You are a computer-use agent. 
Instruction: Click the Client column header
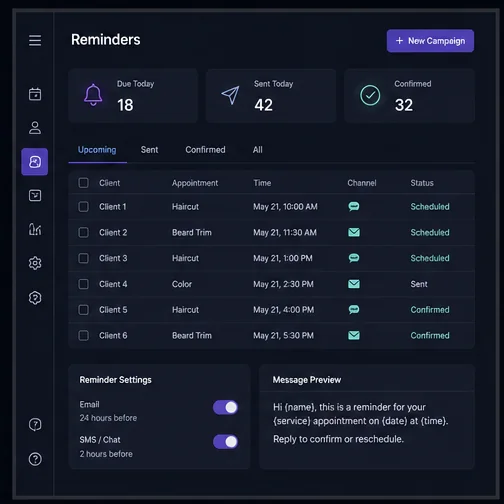109,183
